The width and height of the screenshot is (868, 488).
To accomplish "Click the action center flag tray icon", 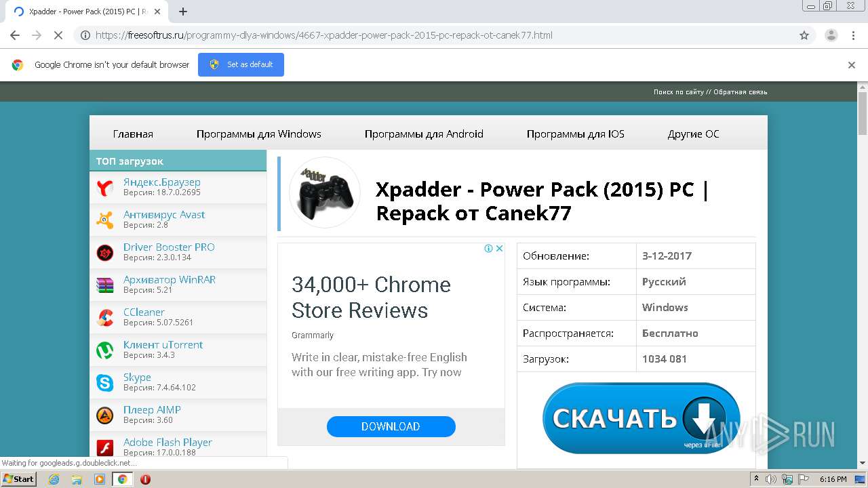I will (803, 479).
